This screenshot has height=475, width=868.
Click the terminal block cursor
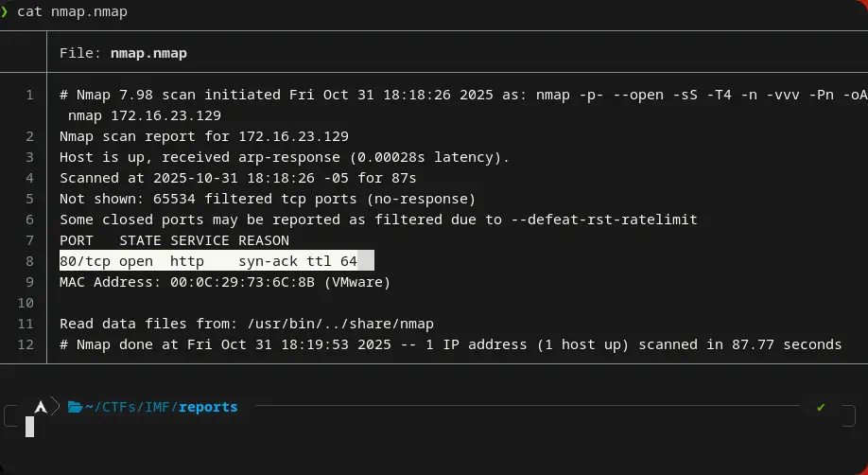click(30, 427)
